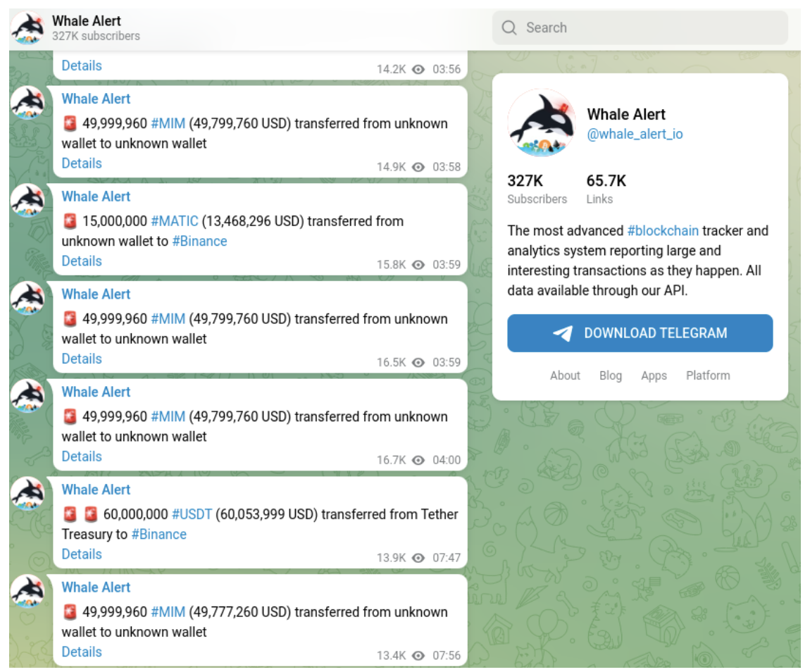Click eye views icon on 13.4K message
The image size is (810, 672).
(418, 655)
